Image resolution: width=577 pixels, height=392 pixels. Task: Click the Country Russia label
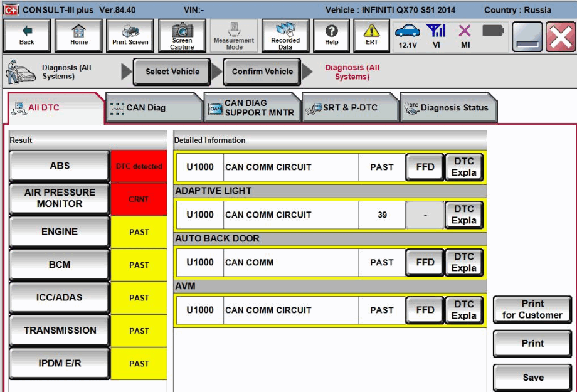(x=517, y=10)
